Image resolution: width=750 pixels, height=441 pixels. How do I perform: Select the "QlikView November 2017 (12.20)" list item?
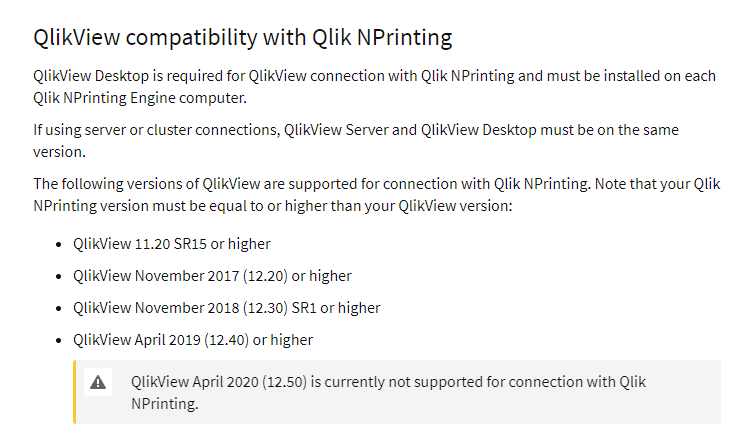pyautogui.click(x=212, y=276)
